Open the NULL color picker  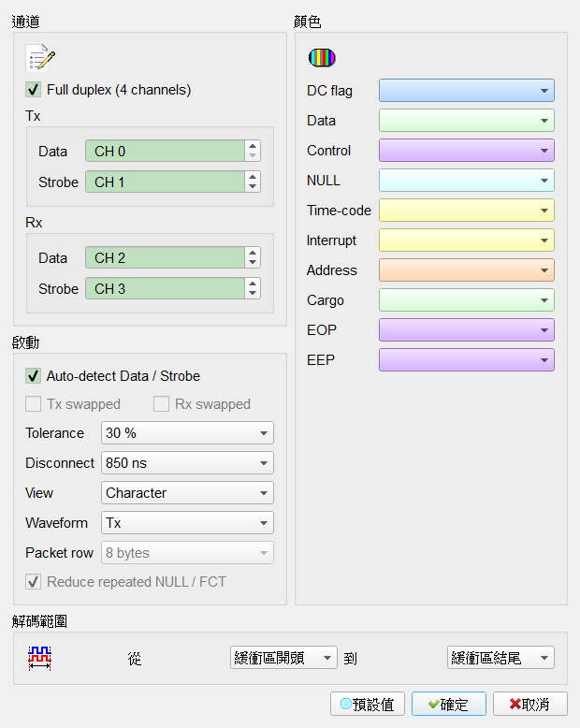(x=467, y=181)
